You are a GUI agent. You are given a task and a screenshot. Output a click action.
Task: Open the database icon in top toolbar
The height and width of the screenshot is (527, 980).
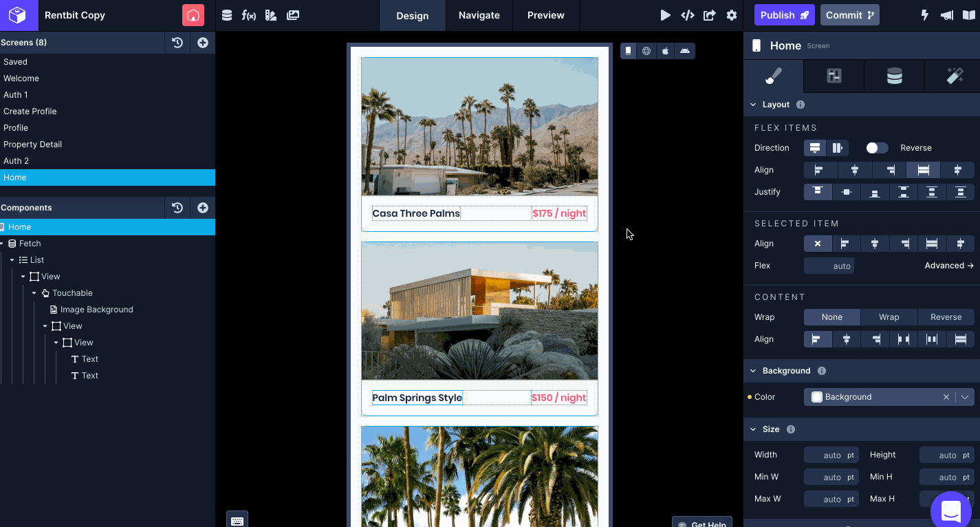[x=227, y=15]
